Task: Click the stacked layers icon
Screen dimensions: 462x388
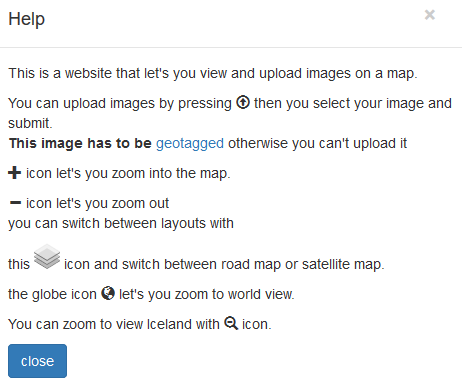Action: [x=47, y=256]
